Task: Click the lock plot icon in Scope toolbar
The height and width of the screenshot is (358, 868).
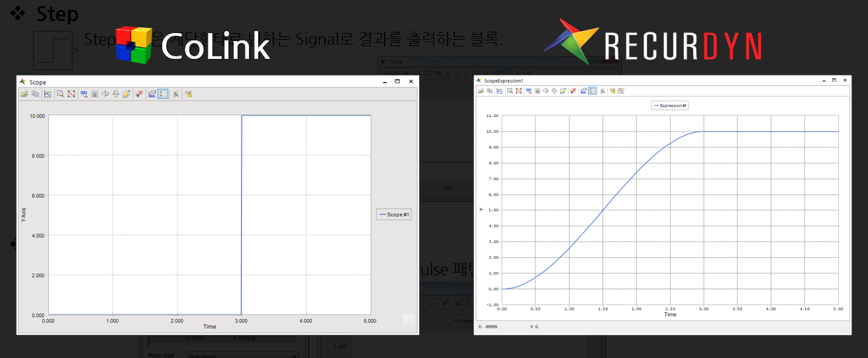Action: (x=189, y=94)
